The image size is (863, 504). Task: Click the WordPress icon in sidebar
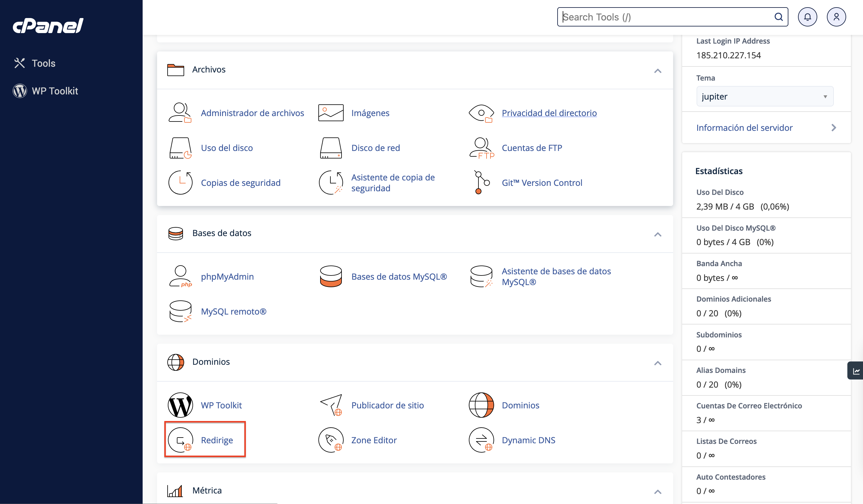click(20, 91)
